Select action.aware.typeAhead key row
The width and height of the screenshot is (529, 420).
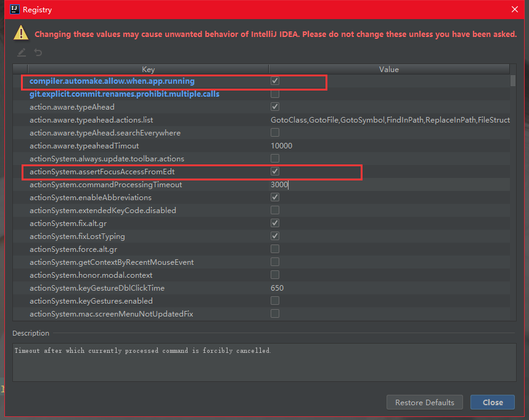click(x=72, y=107)
